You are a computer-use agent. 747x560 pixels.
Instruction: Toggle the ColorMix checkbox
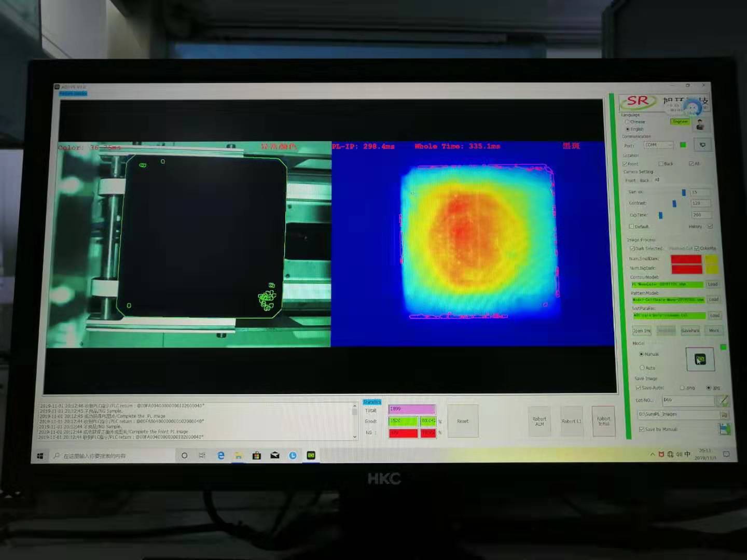pos(697,248)
